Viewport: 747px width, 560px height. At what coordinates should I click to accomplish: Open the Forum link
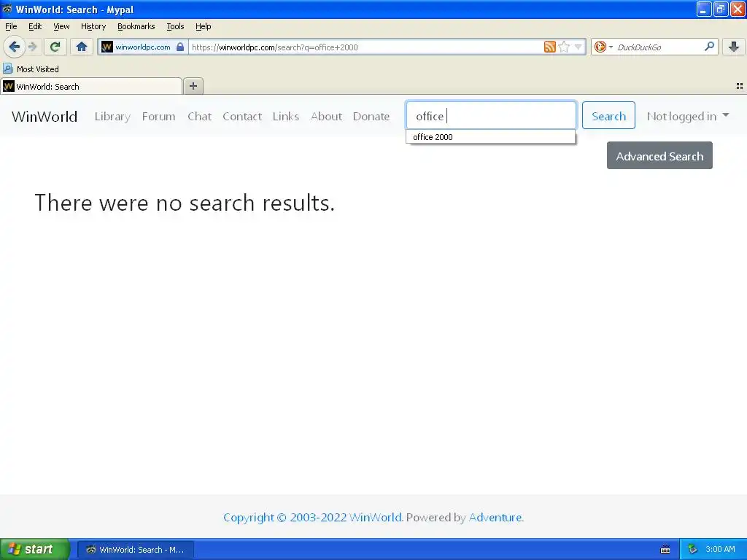(x=158, y=116)
